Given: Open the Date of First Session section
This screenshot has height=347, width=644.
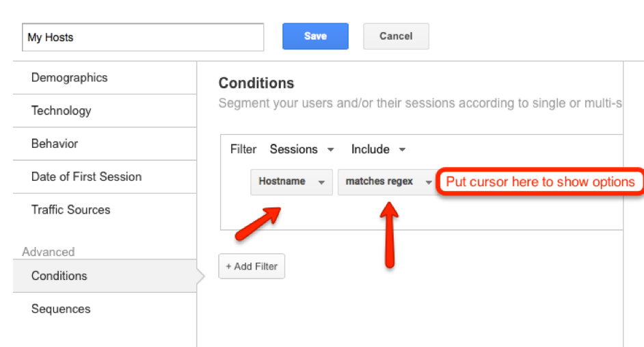Looking at the screenshot, I should [x=86, y=177].
